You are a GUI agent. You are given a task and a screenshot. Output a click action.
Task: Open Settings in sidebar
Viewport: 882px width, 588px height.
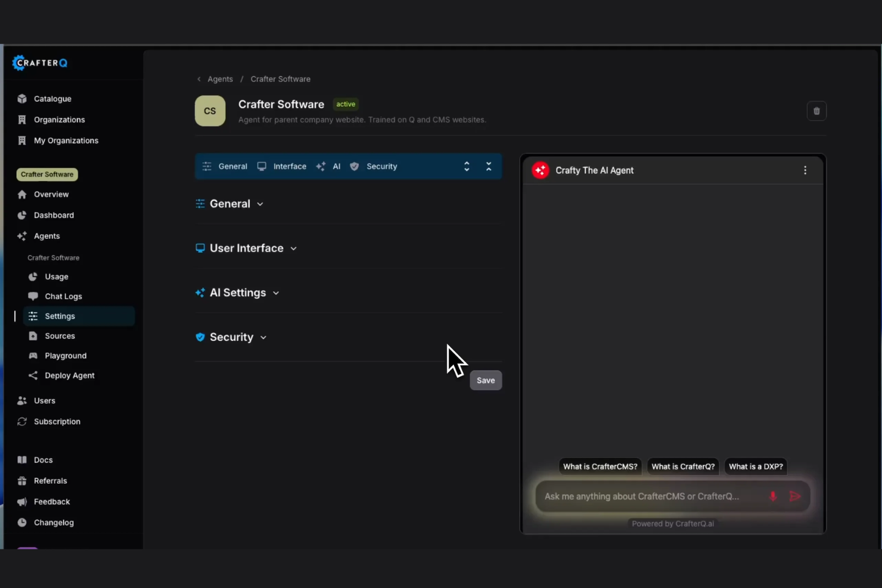coord(79,316)
